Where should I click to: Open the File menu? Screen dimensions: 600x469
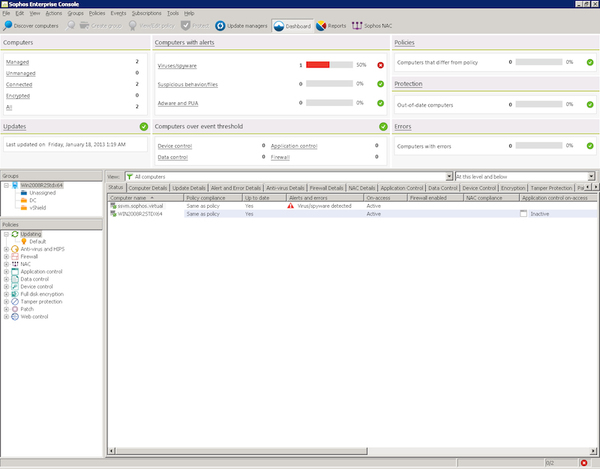coord(6,13)
